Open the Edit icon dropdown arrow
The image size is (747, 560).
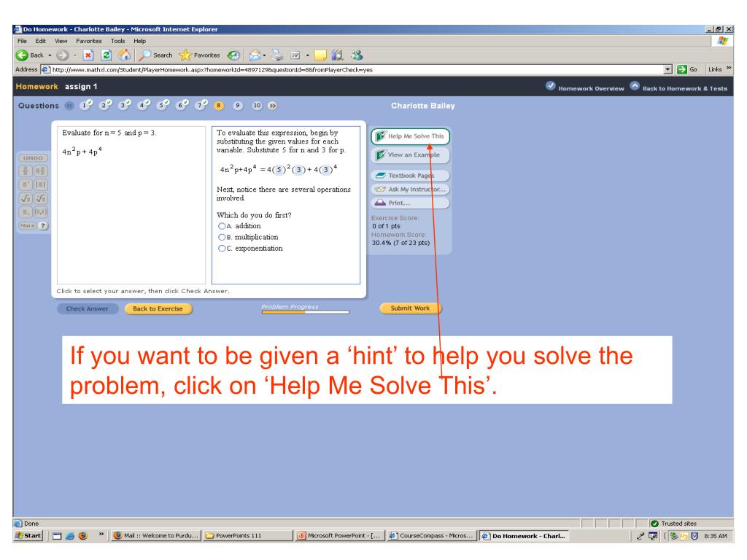pyautogui.click(x=307, y=55)
